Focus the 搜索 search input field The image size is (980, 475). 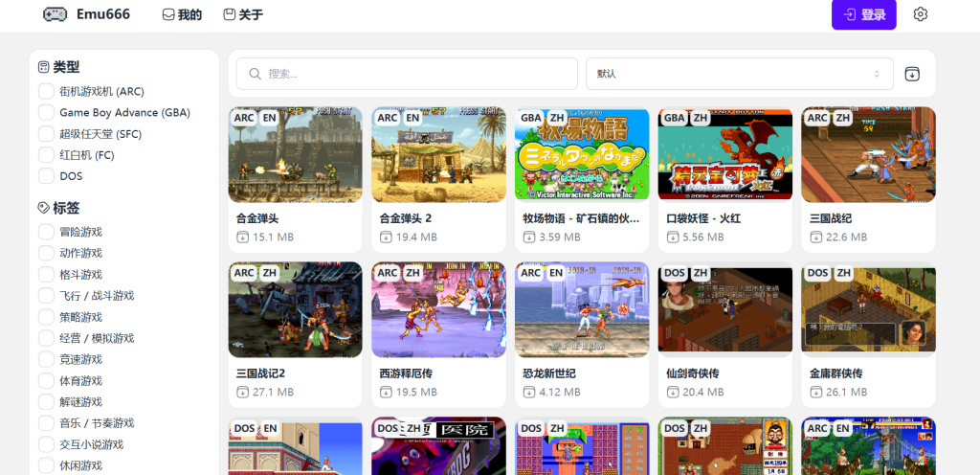407,74
